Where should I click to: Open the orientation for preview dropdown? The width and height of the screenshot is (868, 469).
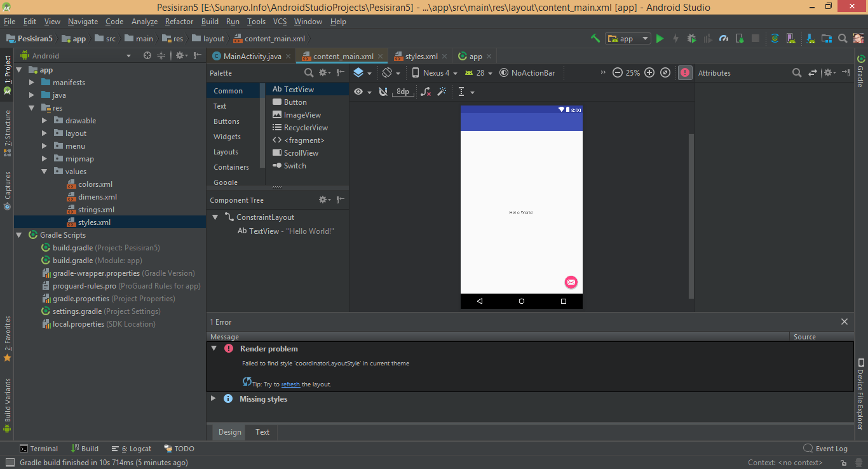[x=391, y=73]
